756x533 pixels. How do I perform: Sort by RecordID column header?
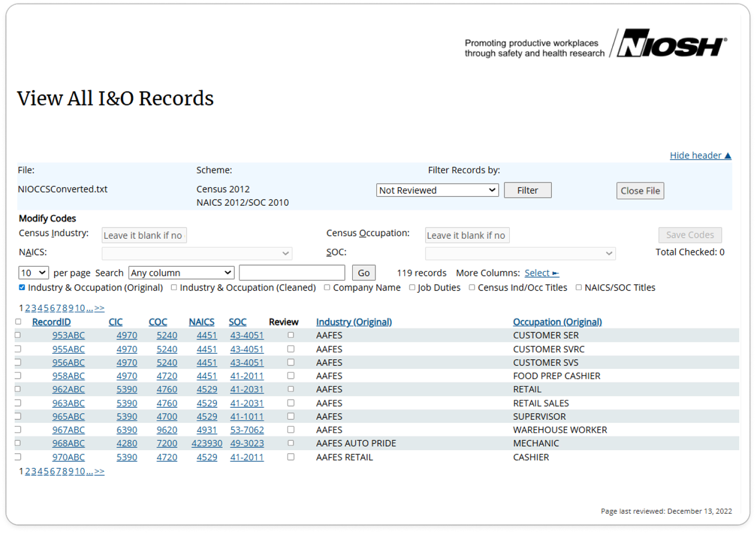51,322
